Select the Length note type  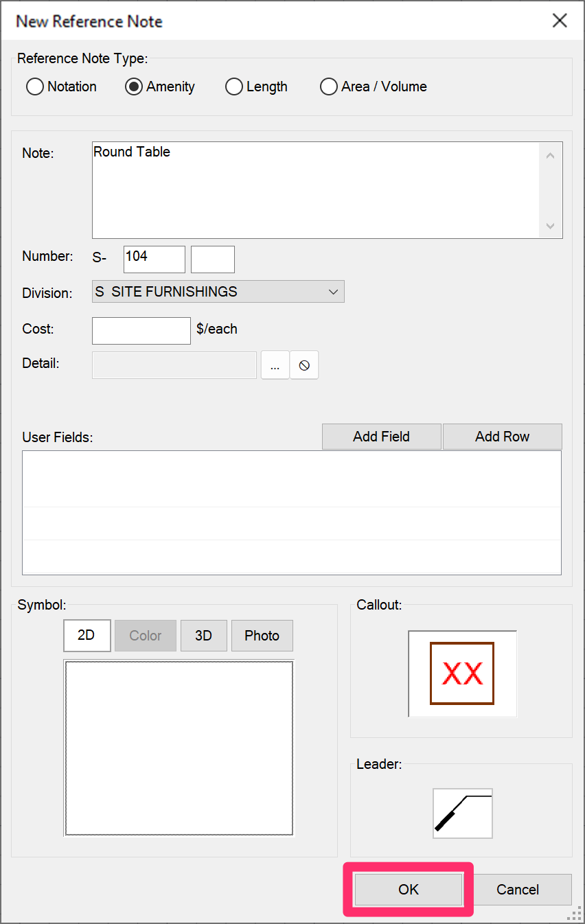257,86
